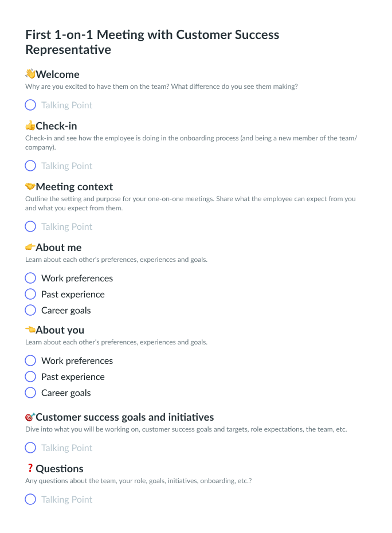Screen dimensions: 392x533
Task: Click the pointing hand emoji beside About you
Action: 30,330
